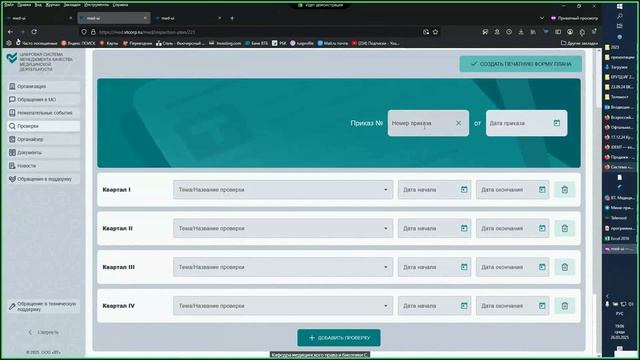Click the system logo in the sidebar

(12, 58)
